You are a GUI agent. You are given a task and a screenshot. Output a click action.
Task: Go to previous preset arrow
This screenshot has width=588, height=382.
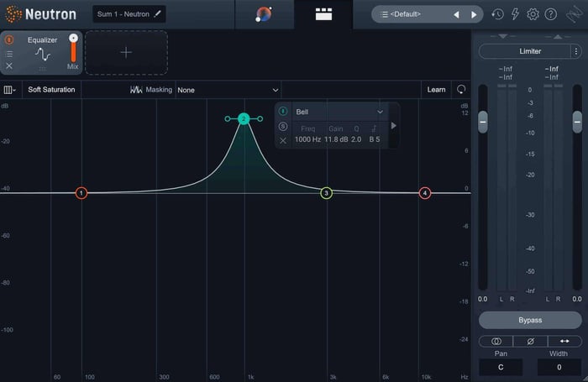[x=456, y=14]
